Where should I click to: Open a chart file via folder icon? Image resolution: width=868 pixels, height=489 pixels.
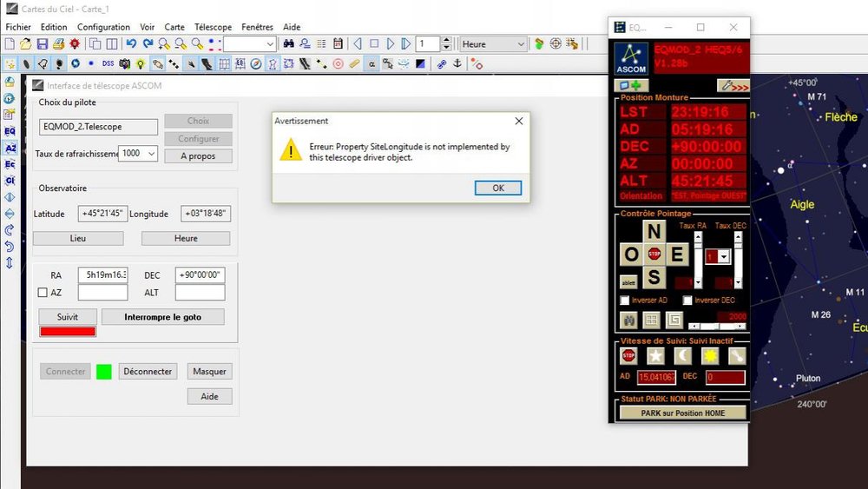(25, 43)
